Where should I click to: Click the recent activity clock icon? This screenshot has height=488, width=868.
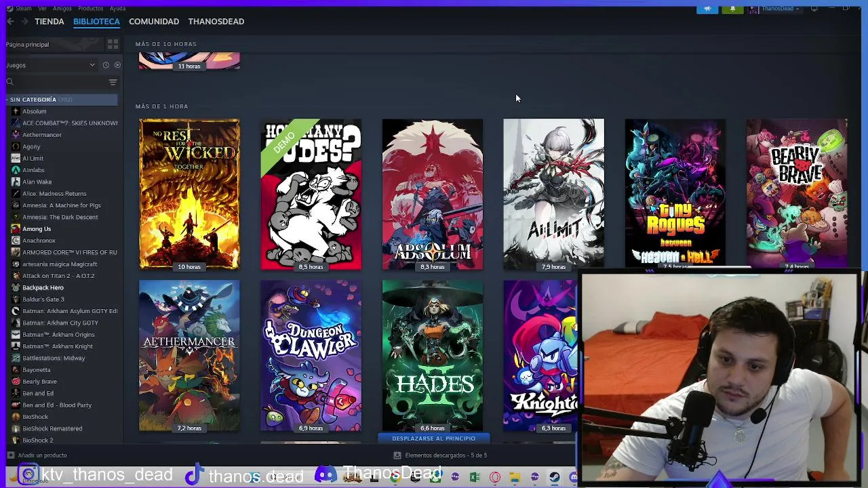[x=106, y=65]
